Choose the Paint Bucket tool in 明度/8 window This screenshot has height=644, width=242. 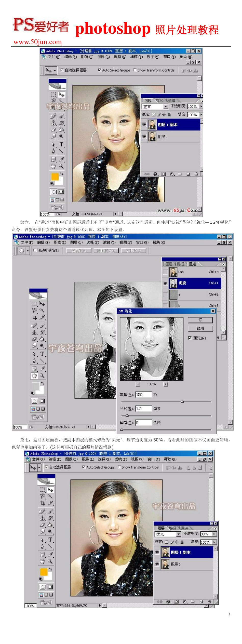[42, 339]
